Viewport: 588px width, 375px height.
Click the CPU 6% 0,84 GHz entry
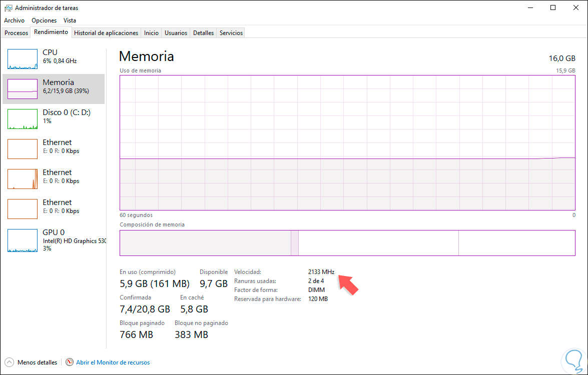pyautogui.click(x=54, y=59)
